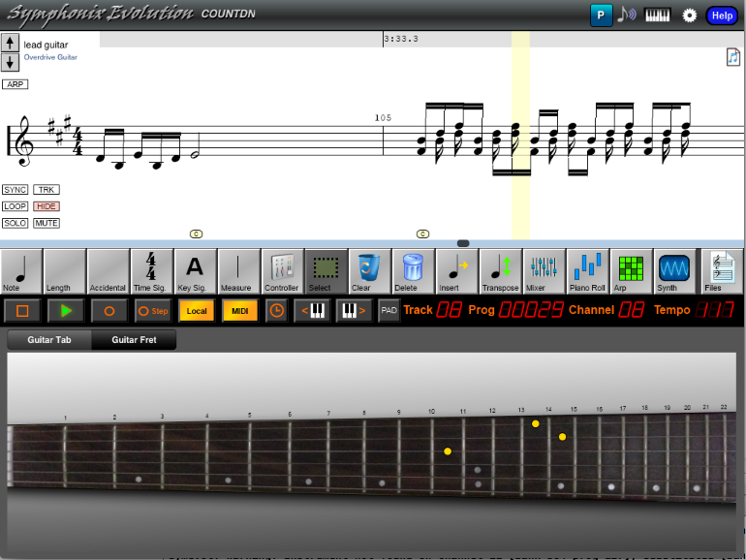Select the Transpose tool
The image size is (746, 560).
(501, 271)
